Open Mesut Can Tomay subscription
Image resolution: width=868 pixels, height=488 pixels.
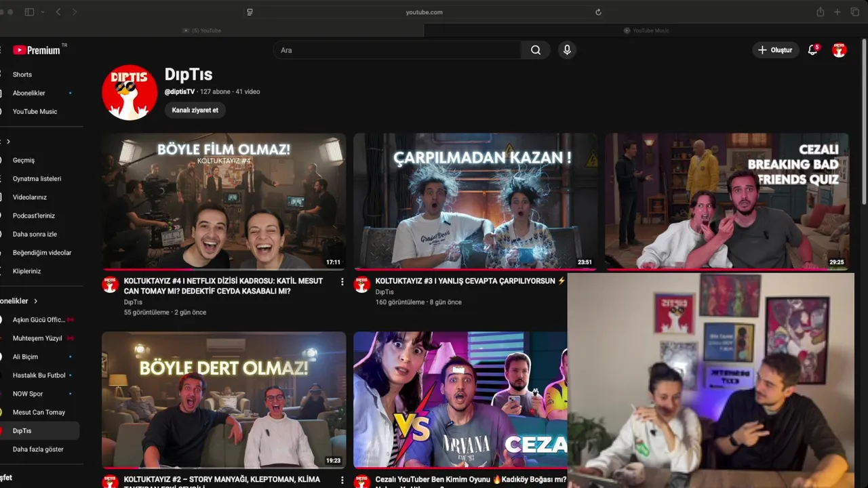click(39, 412)
